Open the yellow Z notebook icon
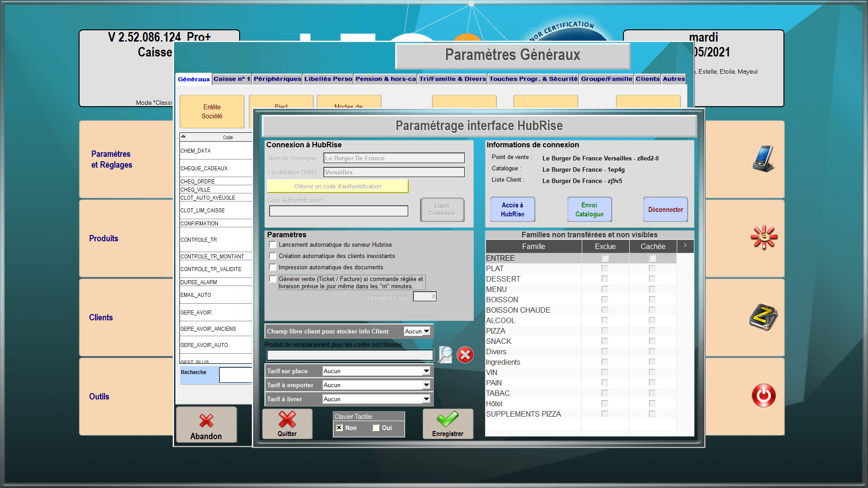Screen dimensions: 868x488 pos(764,317)
